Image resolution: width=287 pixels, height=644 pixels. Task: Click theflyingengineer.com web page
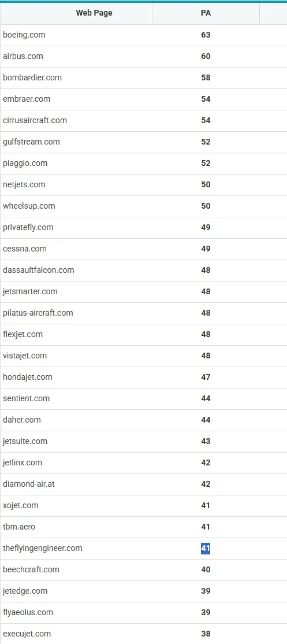(43, 548)
